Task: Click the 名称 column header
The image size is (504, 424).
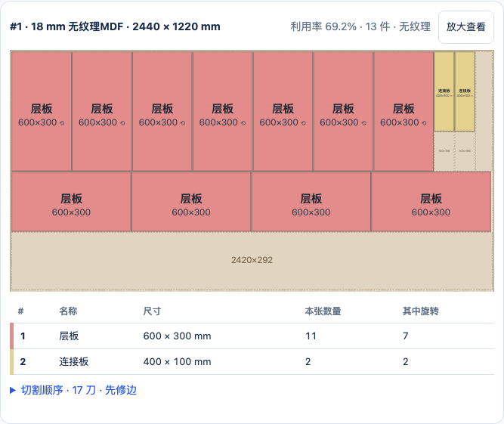Action: coord(68,311)
